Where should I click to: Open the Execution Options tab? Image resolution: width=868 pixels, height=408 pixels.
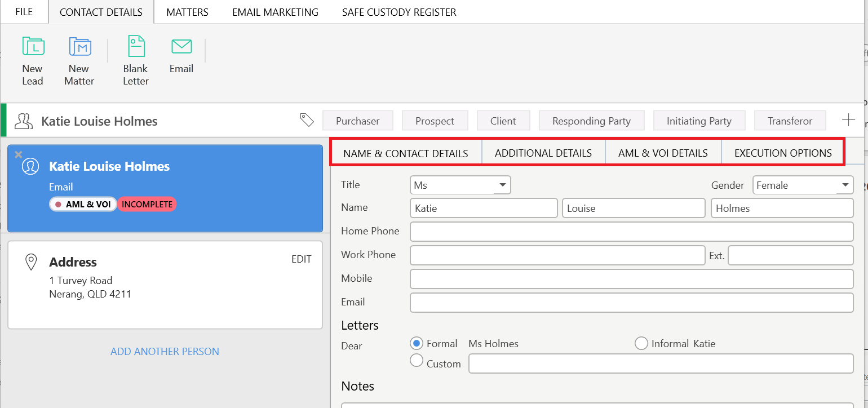(x=783, y=153)
